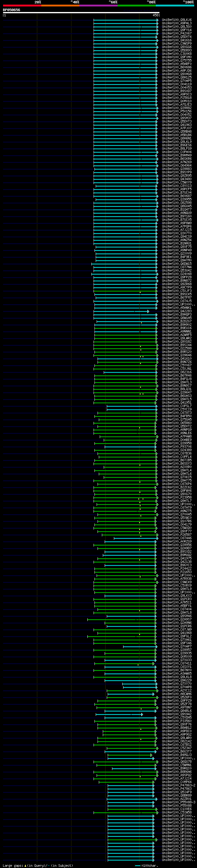Select hit label UniRef100_P33560

(177, 721)
